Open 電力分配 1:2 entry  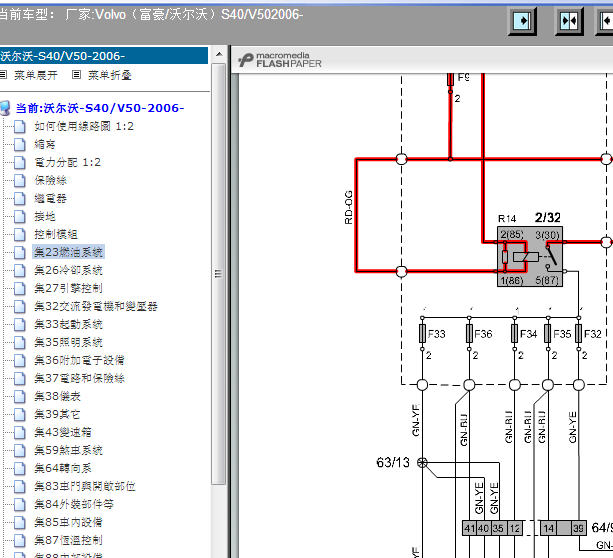point(67,162)
